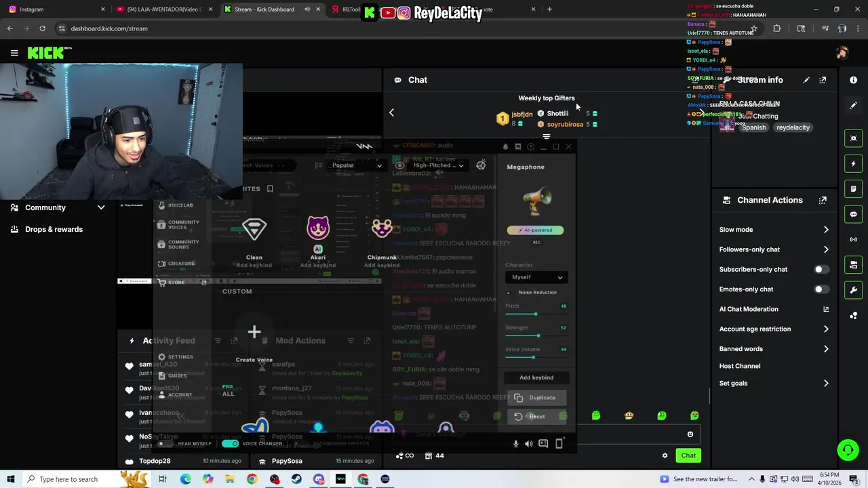Toggle Emotes-only chat switch
The width and height of the screenshot is (868, 488).
tap(821, 289)
